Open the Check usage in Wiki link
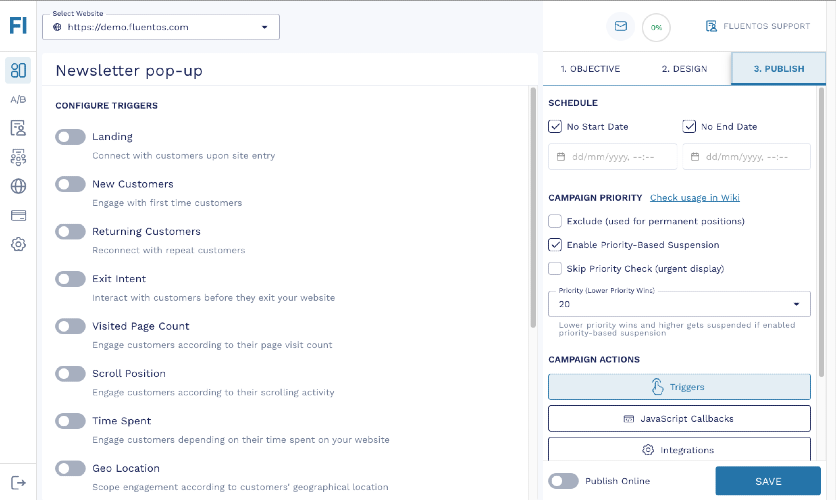836x500 pixels. point(695,198)
